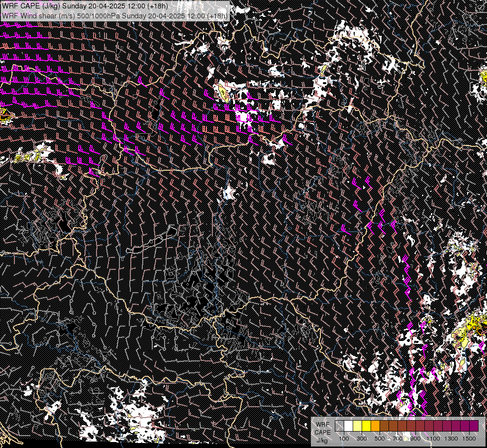The width and height of the screenshot is (487, 448).
Task: Click the pale yellow CAPE legend swatch
Action: point(358,426)
